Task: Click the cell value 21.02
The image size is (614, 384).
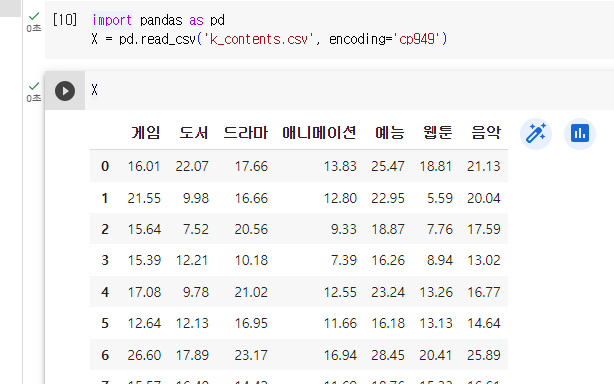Action: point(251,292)
